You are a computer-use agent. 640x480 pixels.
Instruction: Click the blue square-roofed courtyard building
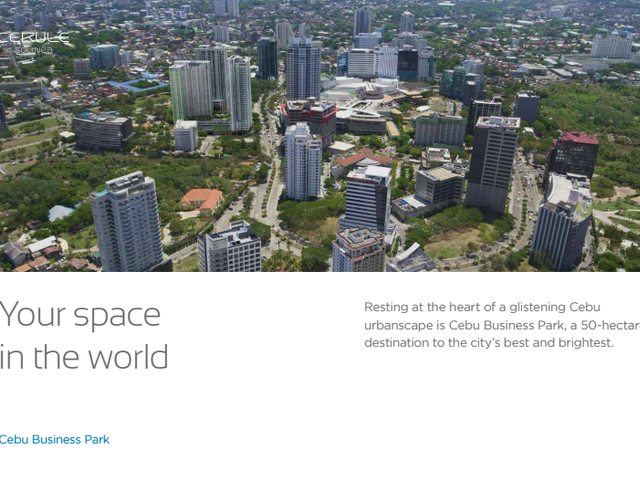coord(138,85)
